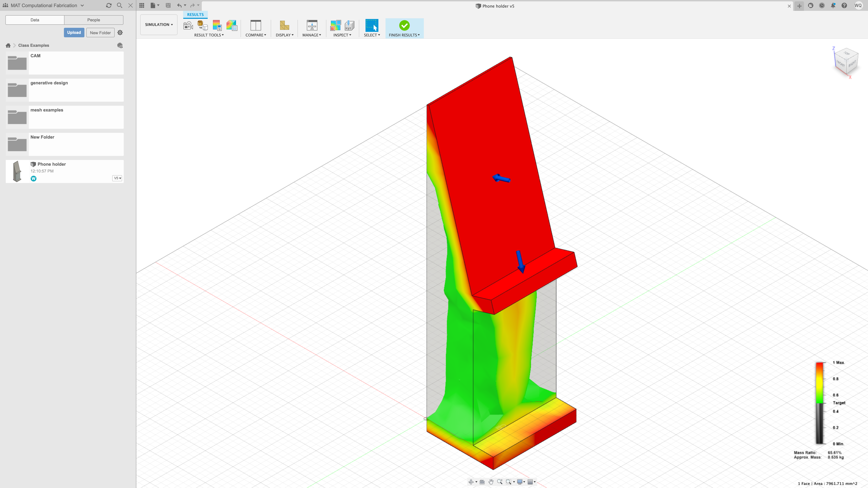Click the xyz point probe icon
Viewport: 868px width, 488px height.
point(349,26)
